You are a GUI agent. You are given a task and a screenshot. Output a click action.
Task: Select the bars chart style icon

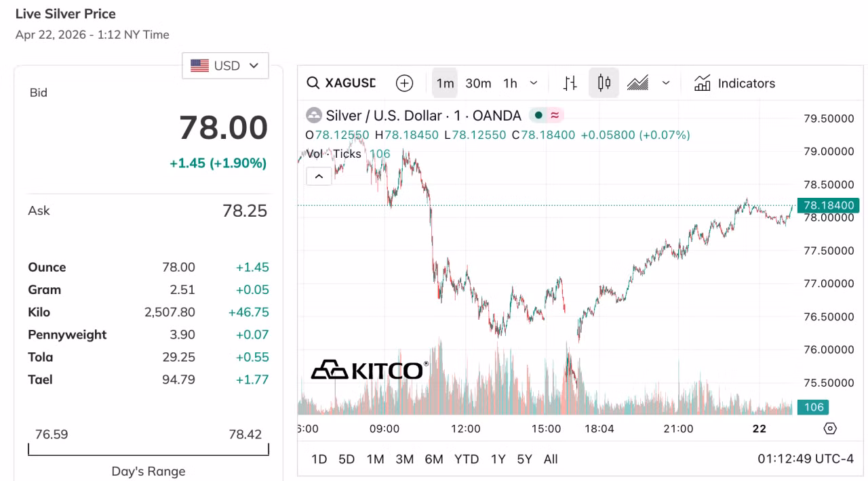[x=570, y=83]
